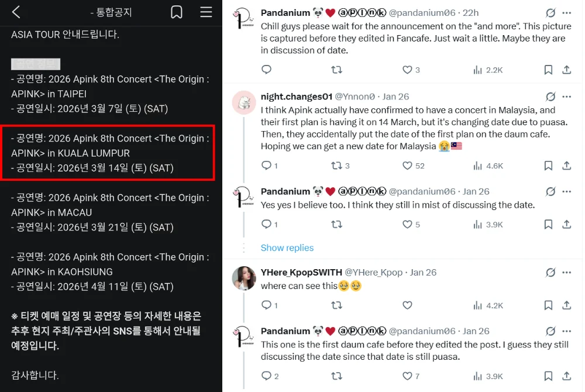Screen dimensions: 585x392
Task: Bookmark the YHere_KpopSWITH tweet
Action: (548, 305)
